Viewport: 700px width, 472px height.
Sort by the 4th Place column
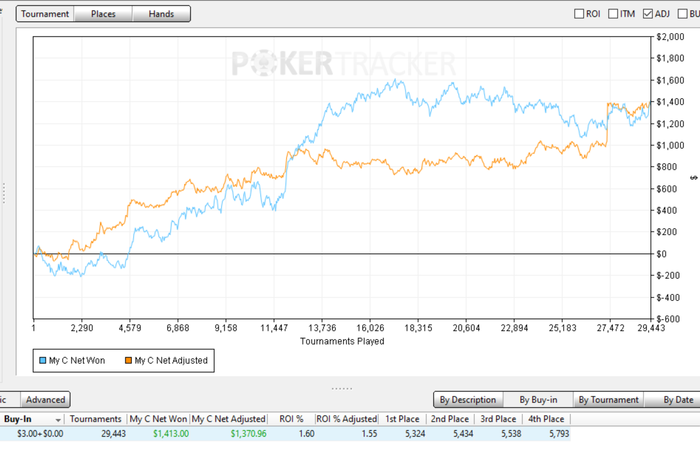click(546, 419)
